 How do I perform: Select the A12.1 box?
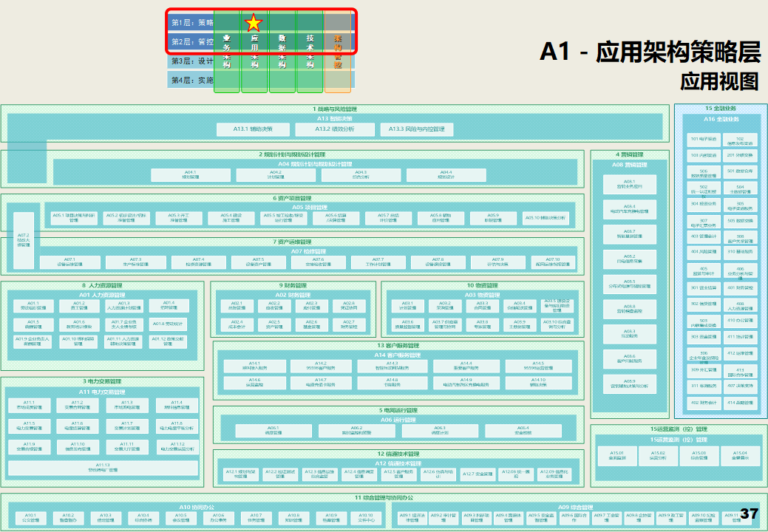[240, 474]
